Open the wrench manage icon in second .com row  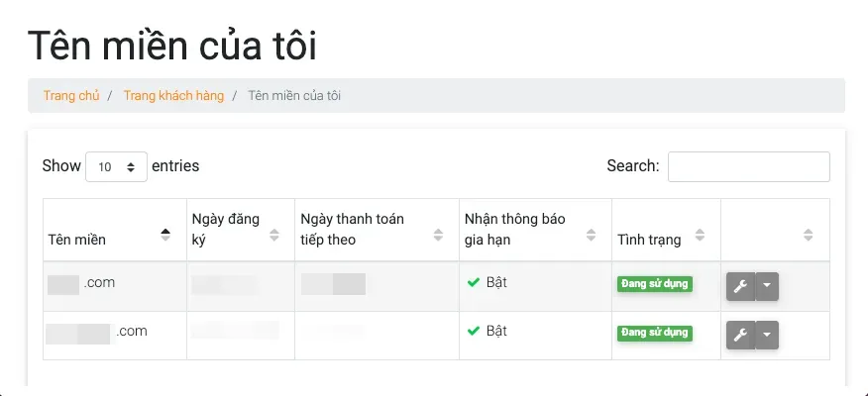coord(740,336)
